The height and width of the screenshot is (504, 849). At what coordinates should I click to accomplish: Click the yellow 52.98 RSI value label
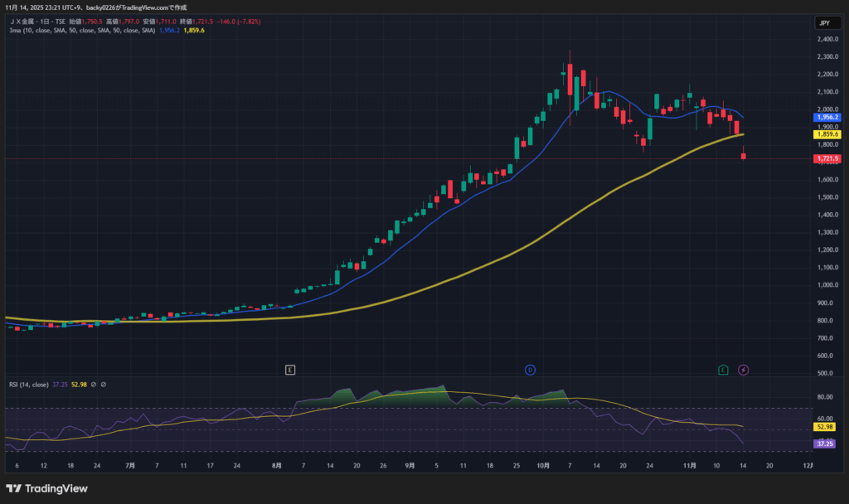(x=824, y=427)
